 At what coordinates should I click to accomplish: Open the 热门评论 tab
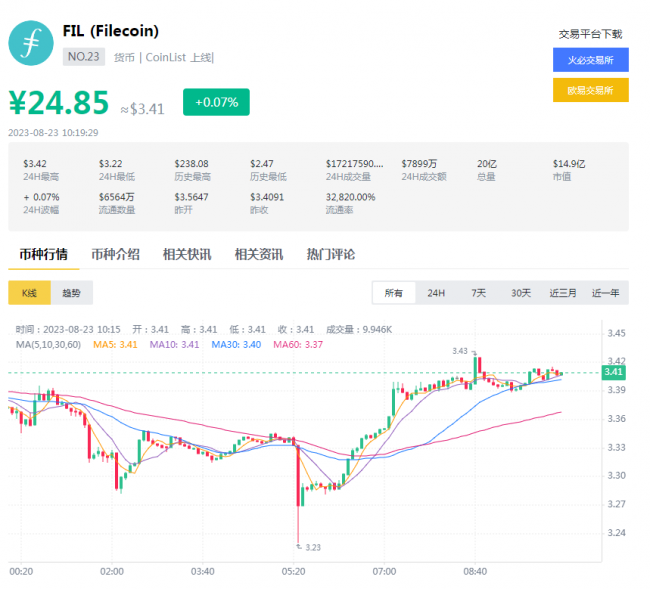pos(331,254)
